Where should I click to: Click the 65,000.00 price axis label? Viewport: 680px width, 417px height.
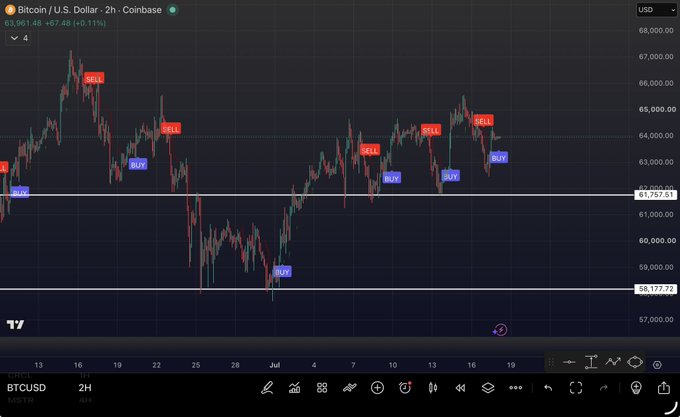pyautogui.click(x=657, y=109)
